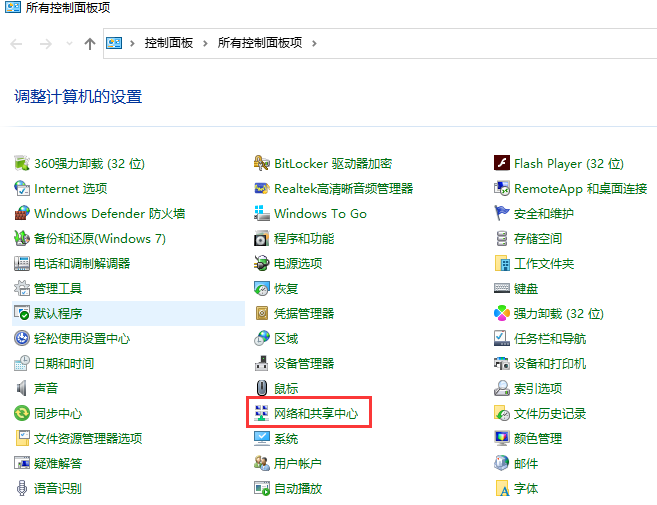The image size is (657, 505).
Task: Click the 声音 speaker icon
Action: (23, 388)
